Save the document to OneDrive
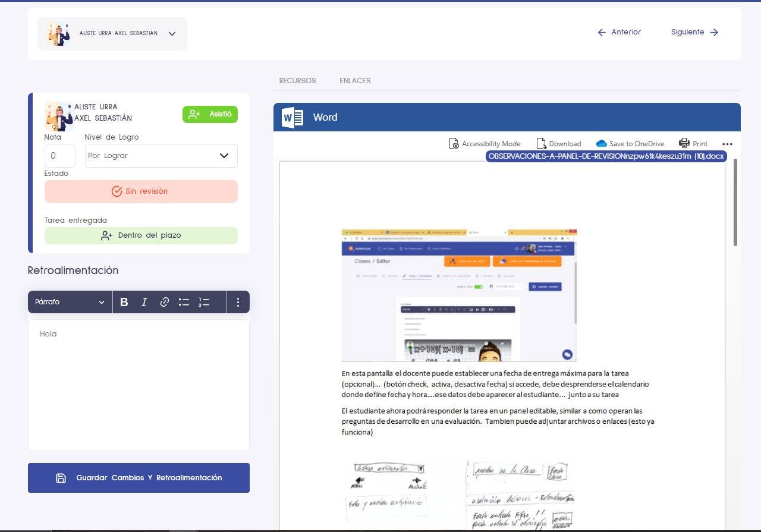761x532 pixels. pos(630,144)
